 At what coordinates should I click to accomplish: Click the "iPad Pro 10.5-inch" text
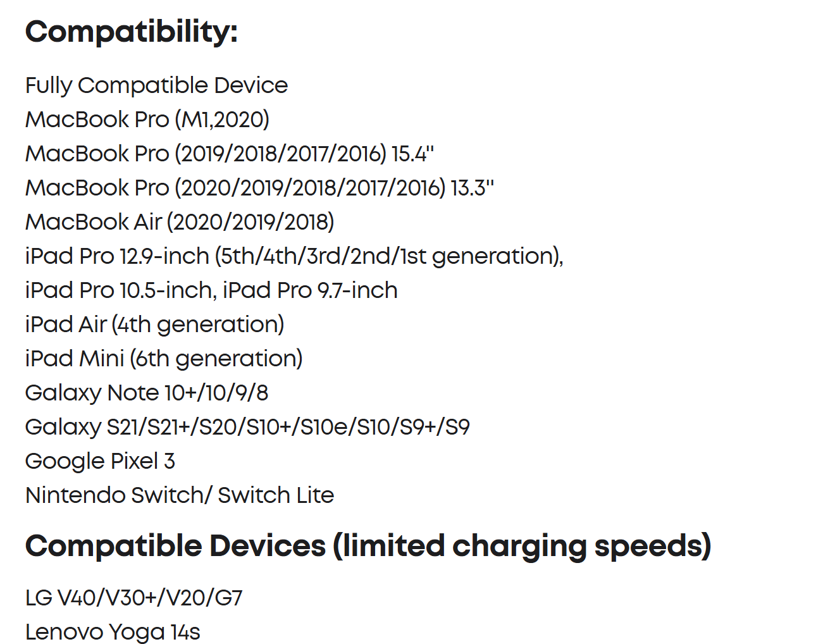click(x=120, y=290)
